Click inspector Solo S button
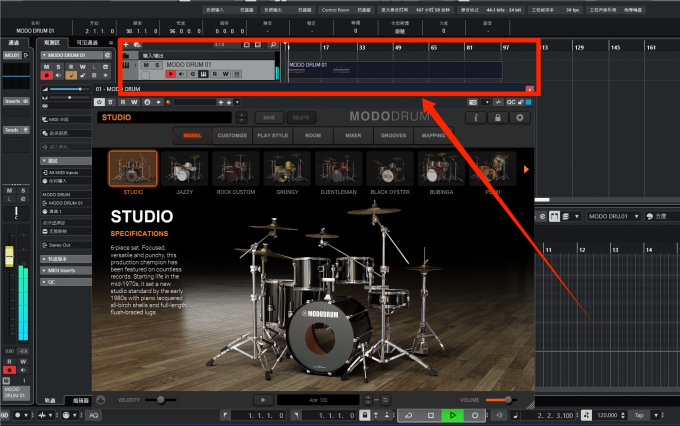The height and width of the screenshot is (426, 680). click(58, 67)
